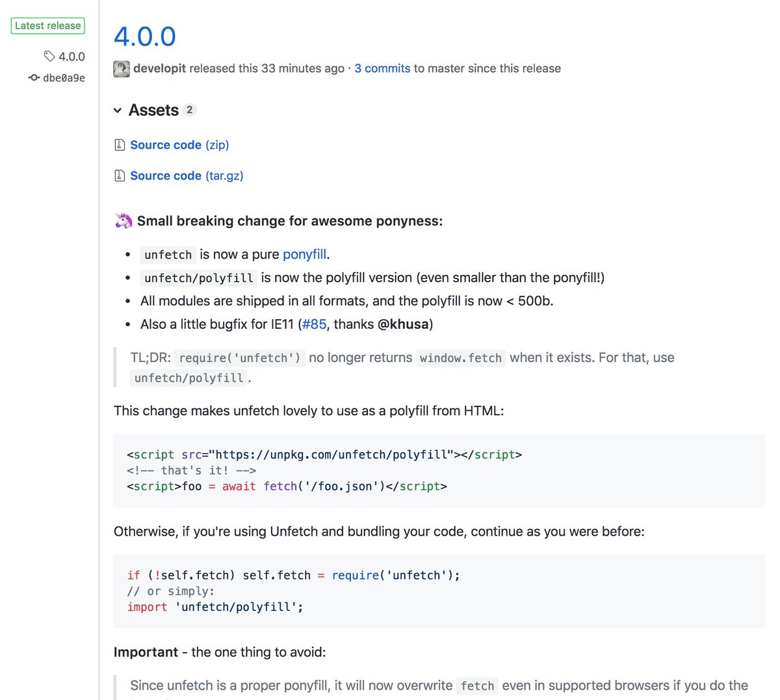
Task: Highlight the unfetch/polyfill inline code
Action: coord(198,278)
